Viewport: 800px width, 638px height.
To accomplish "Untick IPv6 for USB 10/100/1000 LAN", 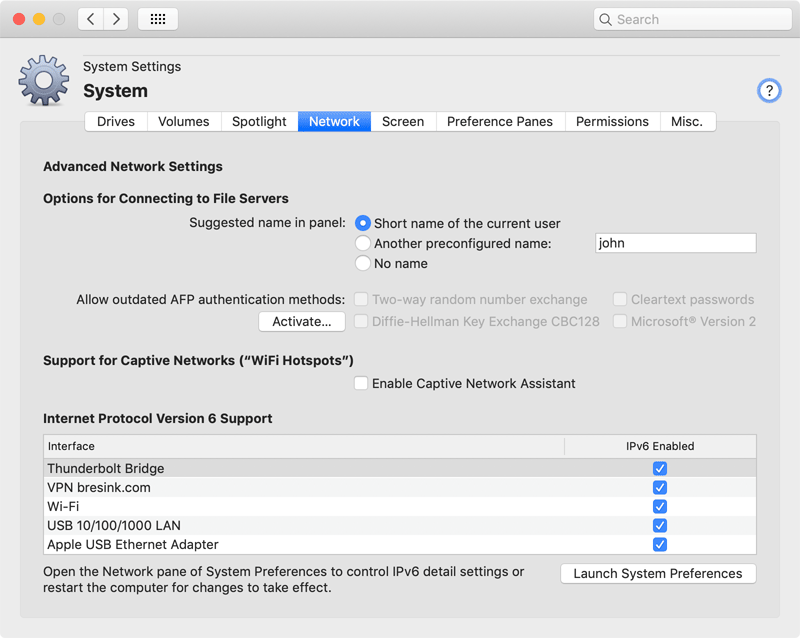I will (660, 525).
